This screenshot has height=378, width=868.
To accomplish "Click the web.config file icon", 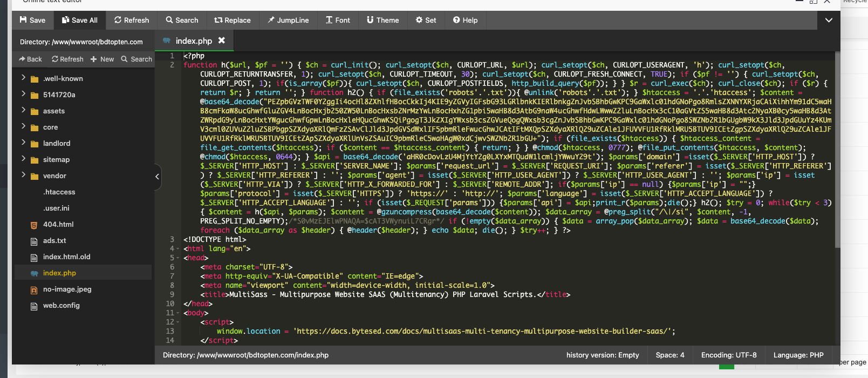I will (x=34, y=306).
